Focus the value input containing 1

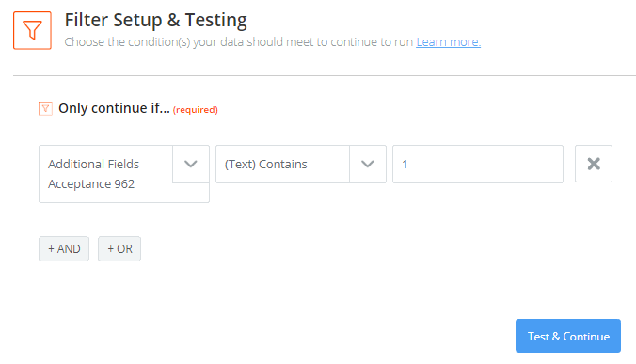click(478, 164)
